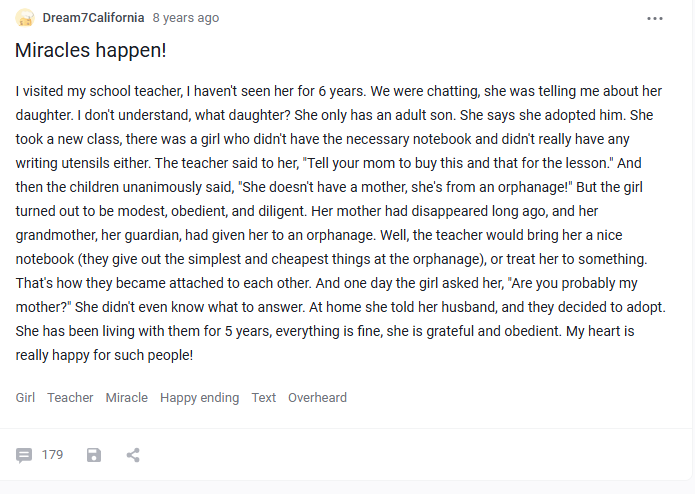695x494 pixels.
Task: Select the 'Girl' tag
Action: coord(25,397)
